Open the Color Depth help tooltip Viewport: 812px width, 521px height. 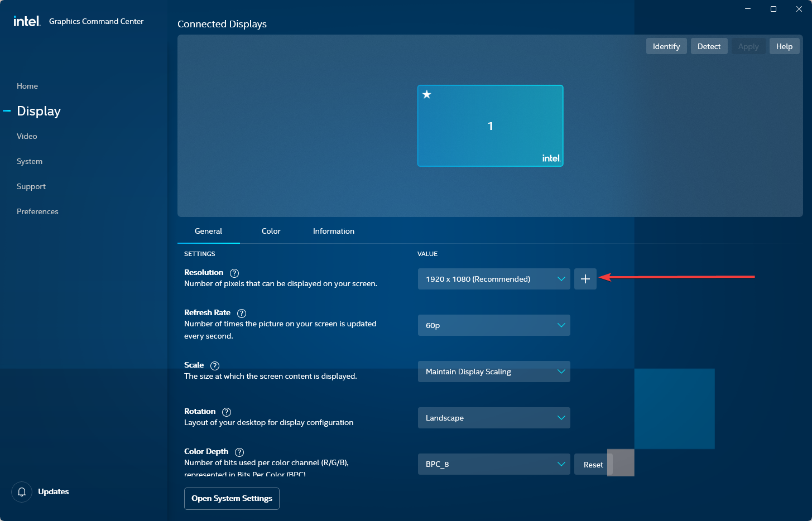(239, 452)
